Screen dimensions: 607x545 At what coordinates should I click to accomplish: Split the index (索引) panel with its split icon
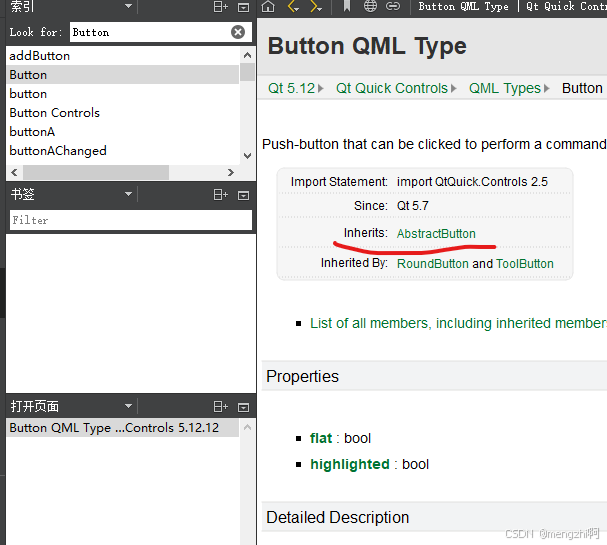pyautogui.click(x=221, y=7)
